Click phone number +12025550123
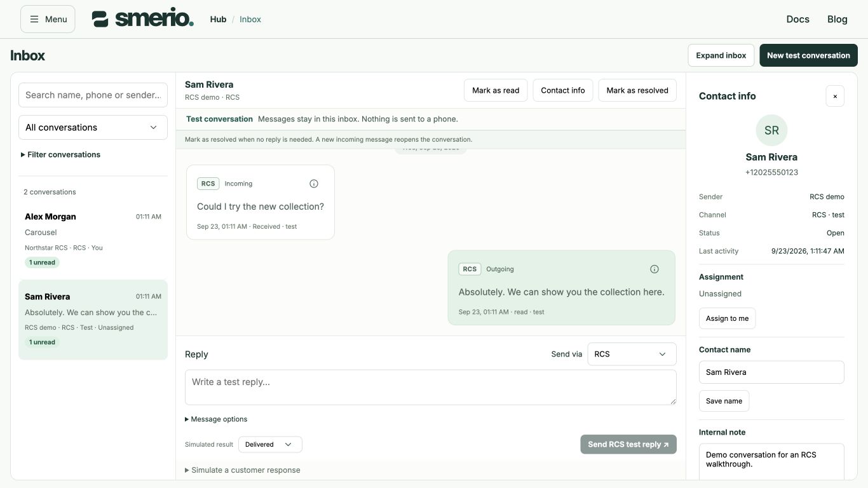Viewport: 868px width, 488px height. 771,172
